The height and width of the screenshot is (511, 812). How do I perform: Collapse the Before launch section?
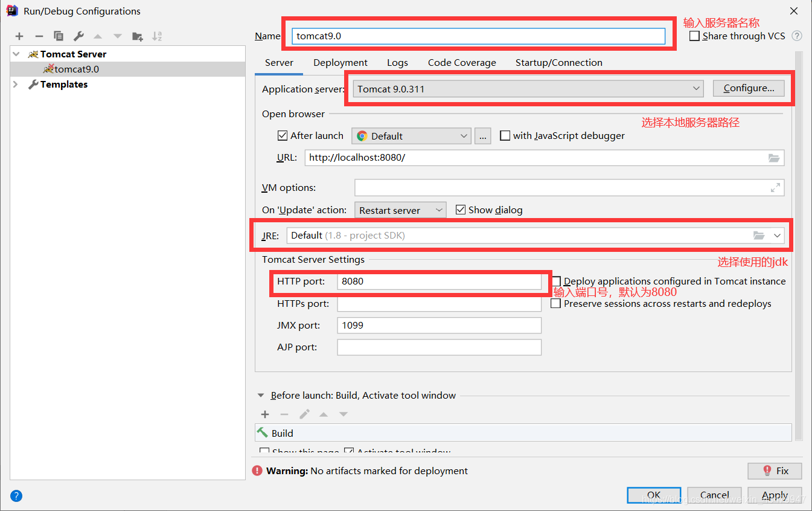(261, 396)
